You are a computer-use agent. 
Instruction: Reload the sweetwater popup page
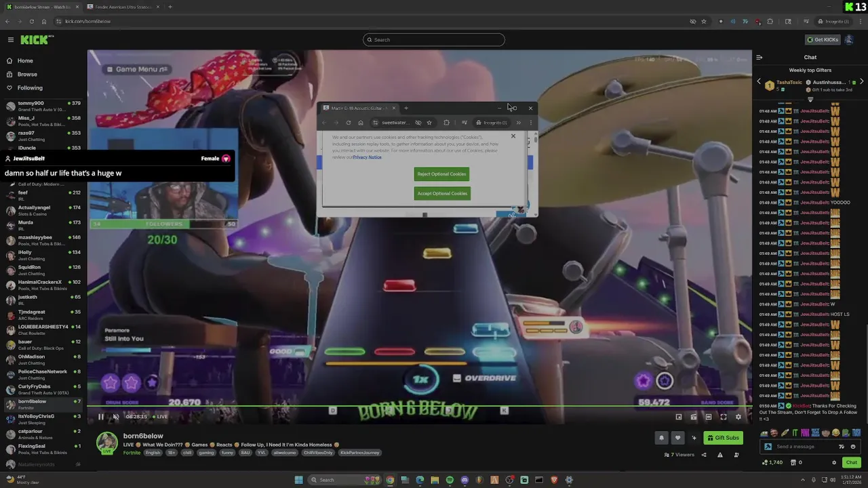349,123
